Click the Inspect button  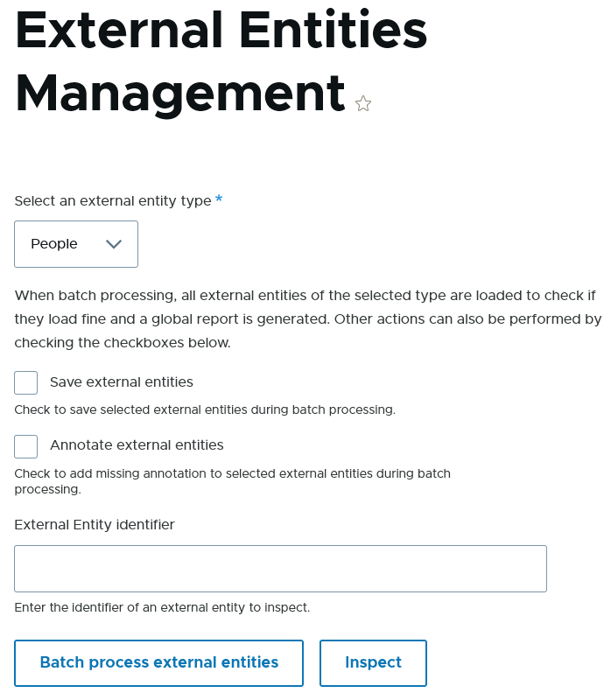tap(373, 662)
